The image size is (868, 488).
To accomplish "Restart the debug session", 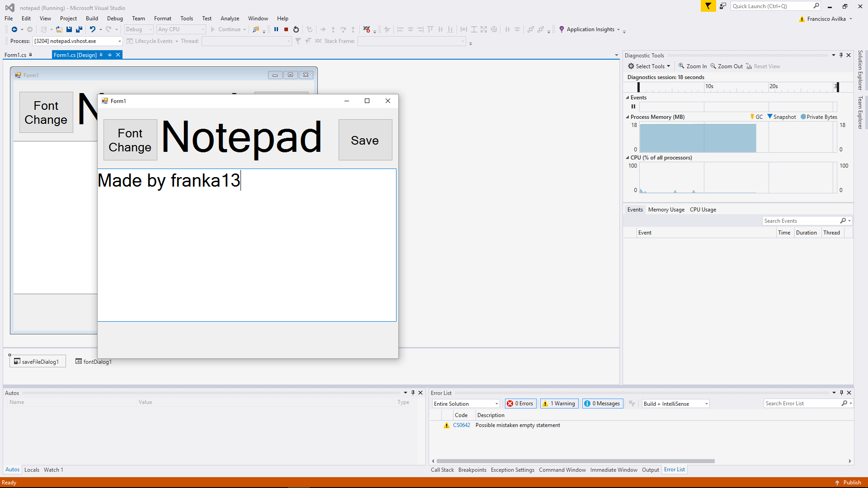I will click(x=296, y=29).
